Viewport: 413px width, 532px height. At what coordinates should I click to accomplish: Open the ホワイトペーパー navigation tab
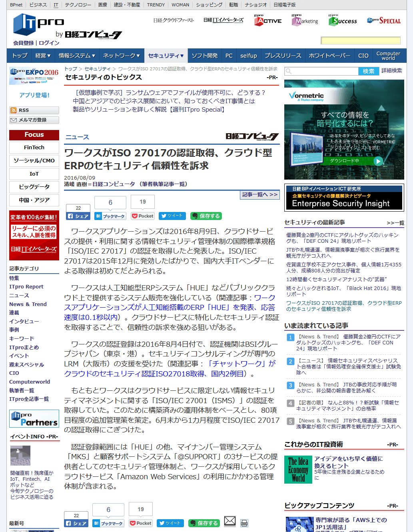click(x=329, y=56)
